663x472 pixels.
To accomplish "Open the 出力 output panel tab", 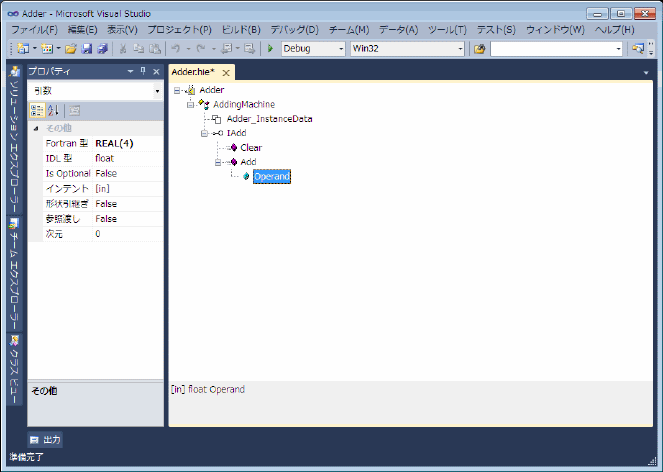I will point(46,440).
